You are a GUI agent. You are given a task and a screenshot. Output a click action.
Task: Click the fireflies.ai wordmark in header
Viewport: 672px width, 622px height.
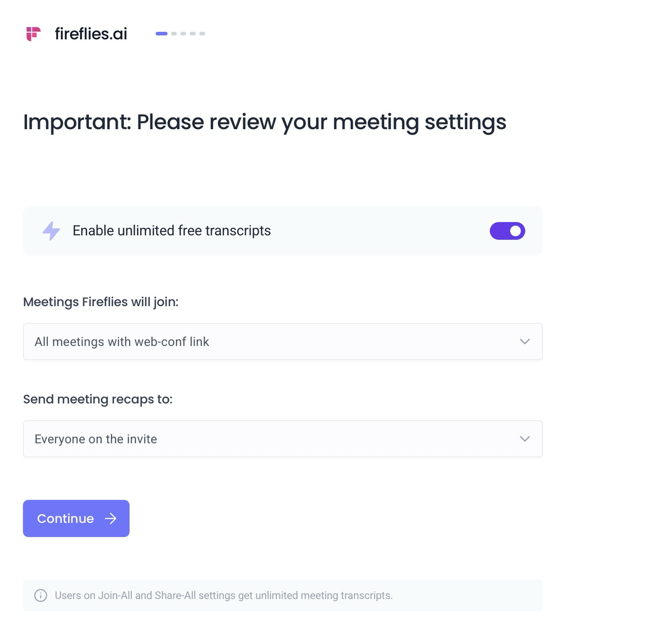(x=90, y=33)
